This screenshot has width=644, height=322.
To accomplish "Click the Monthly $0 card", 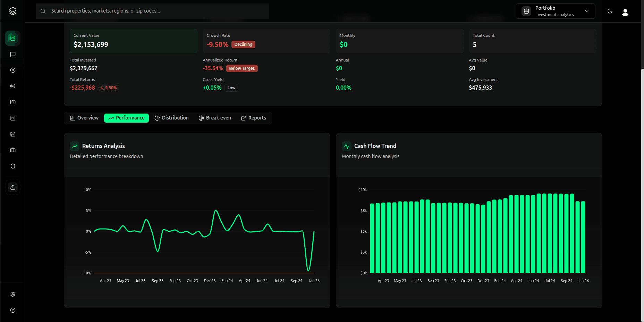I will (x=399, y=41).
